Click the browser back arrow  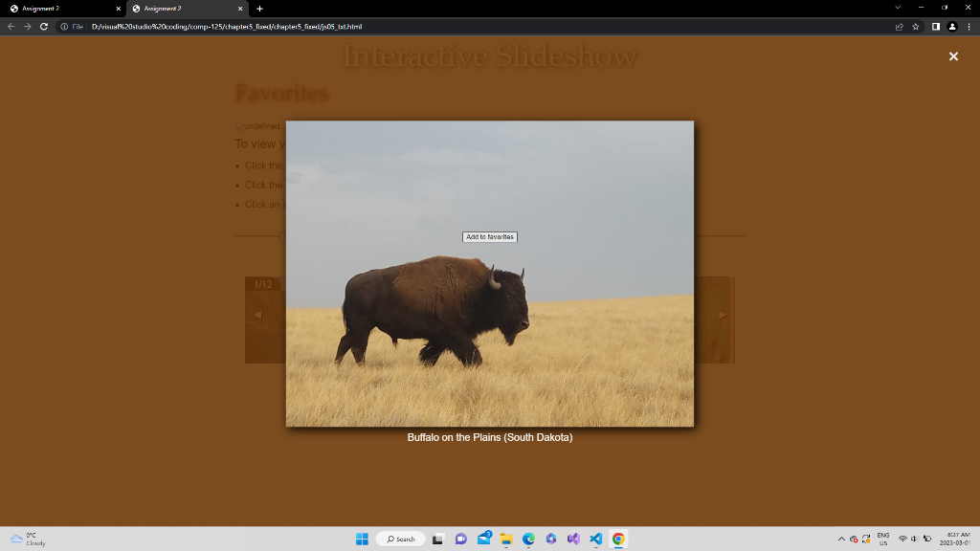click(x=11, y=27)
